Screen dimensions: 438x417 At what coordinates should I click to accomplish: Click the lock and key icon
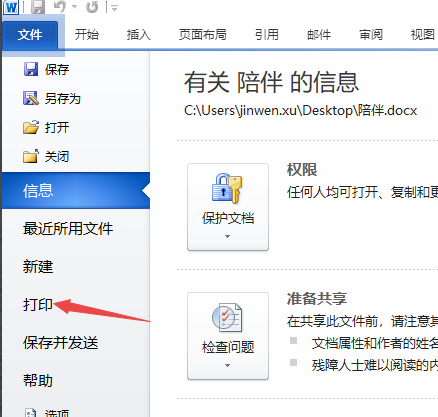227,188
